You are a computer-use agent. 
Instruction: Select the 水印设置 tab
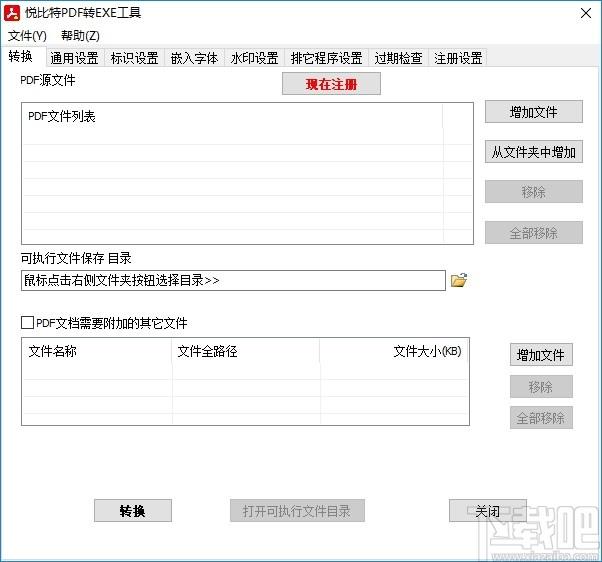click(255, 58)
